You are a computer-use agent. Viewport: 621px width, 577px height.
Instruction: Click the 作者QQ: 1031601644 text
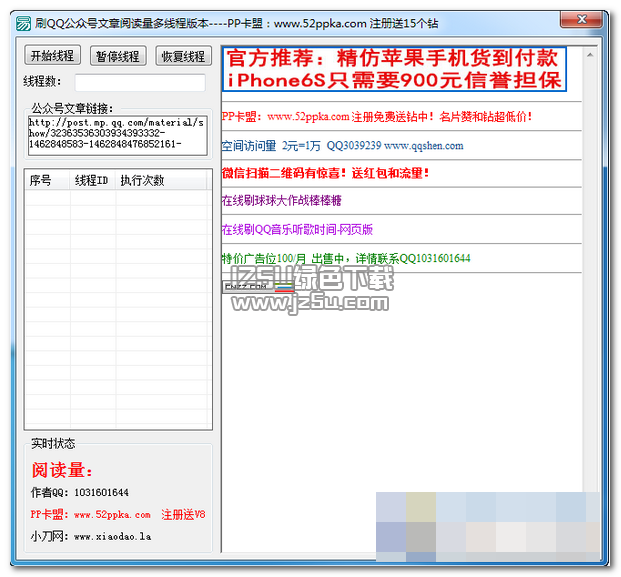point(80,493)
